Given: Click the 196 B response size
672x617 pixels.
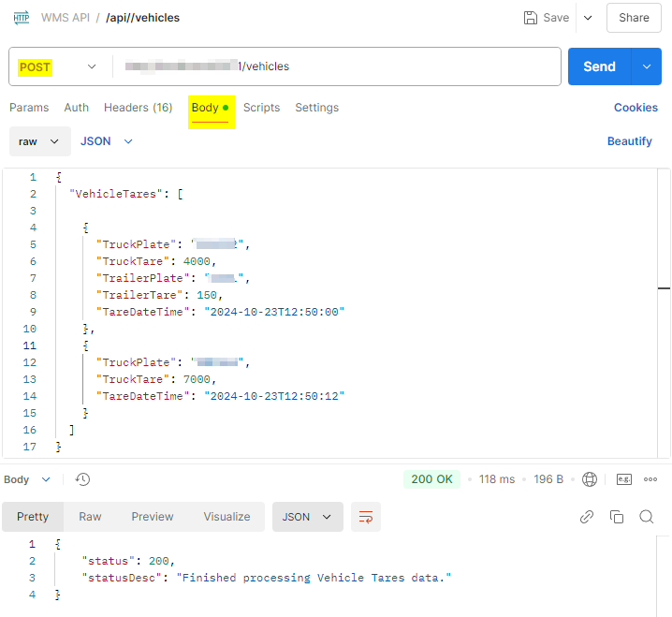Looking at the screenshot, I should tap(548, 479).
